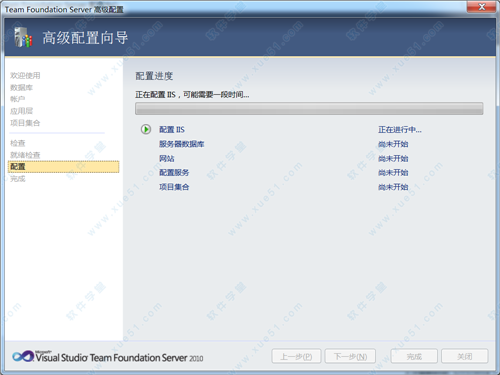Close the Team Foundation Server window
The width and height of the screenshot is (500, 375).
[x=481, y=7]
